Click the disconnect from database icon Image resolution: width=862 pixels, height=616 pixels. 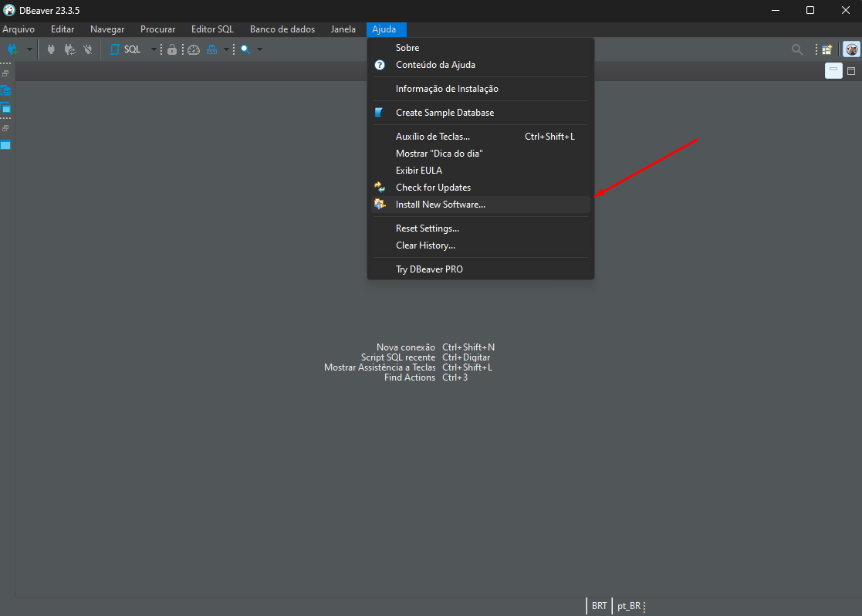coord(87,49)
